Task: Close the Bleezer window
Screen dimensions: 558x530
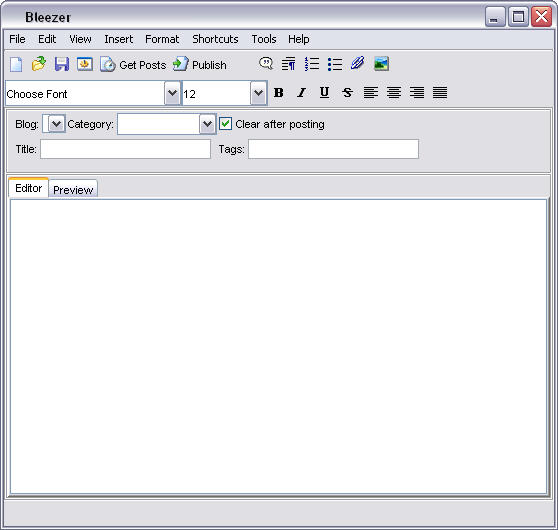Action: coord(541,16)
